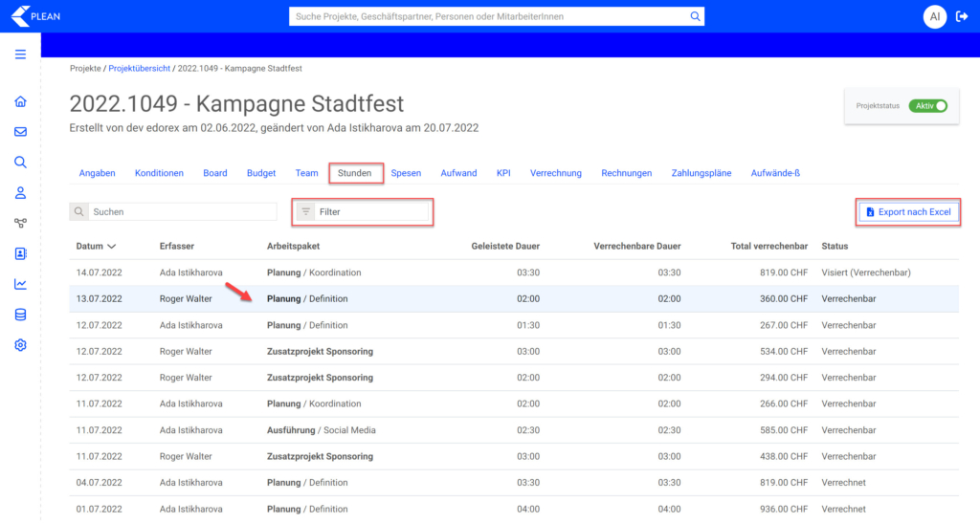Sort by Datum column arrow
980x523 pixels.
pos(112,247)
